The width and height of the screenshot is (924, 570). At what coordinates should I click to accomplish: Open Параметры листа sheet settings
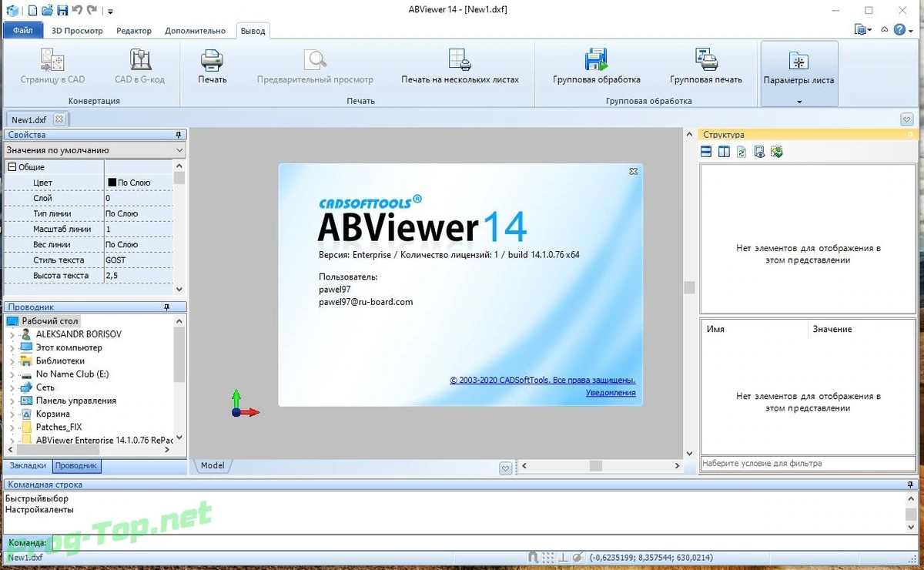coord(798,73)
